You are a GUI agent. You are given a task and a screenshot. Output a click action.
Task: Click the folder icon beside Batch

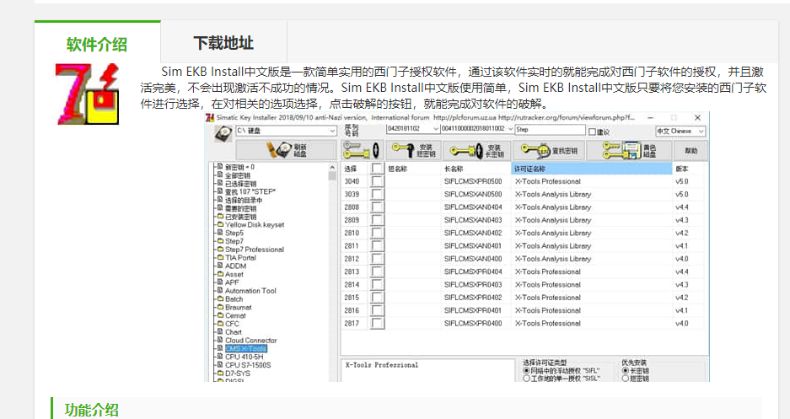220,299
